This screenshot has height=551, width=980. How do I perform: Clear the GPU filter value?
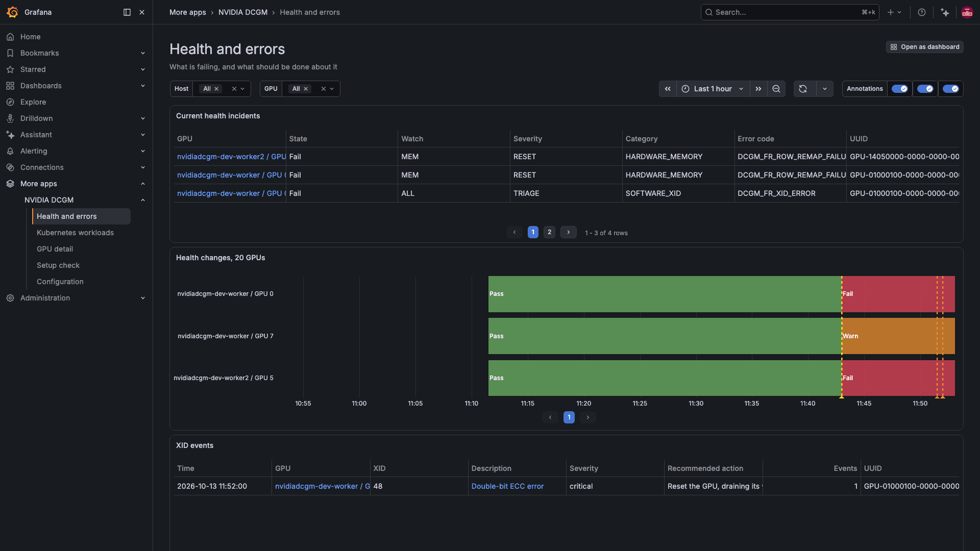pyautogui.click(x=324, y=89)
